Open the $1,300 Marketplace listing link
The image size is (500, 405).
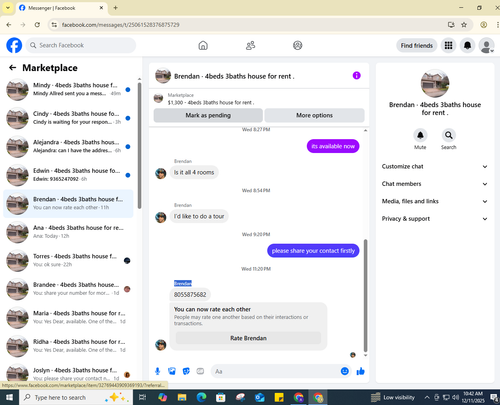[x=211, y=102]
